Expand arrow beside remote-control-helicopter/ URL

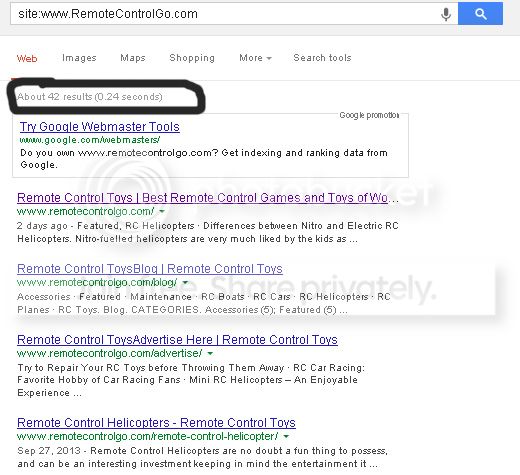[286, 436]
